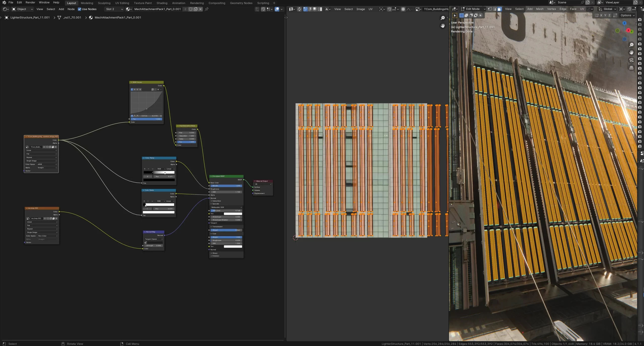Activate island select mode in UV editor
Image resolution: width=644 pixels, height=346 pixels.
[x=319, y=9]
